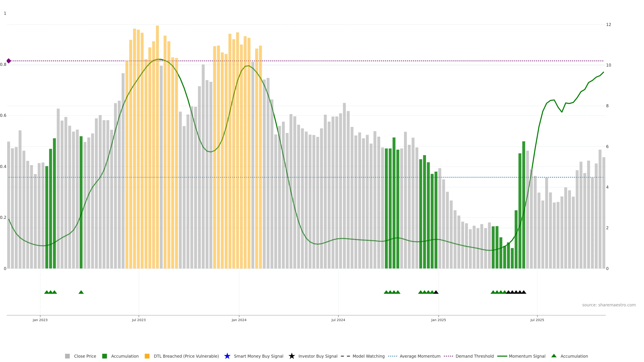
Task: Click the green square Accumulation legend item
Action: [x=104, y=356]
